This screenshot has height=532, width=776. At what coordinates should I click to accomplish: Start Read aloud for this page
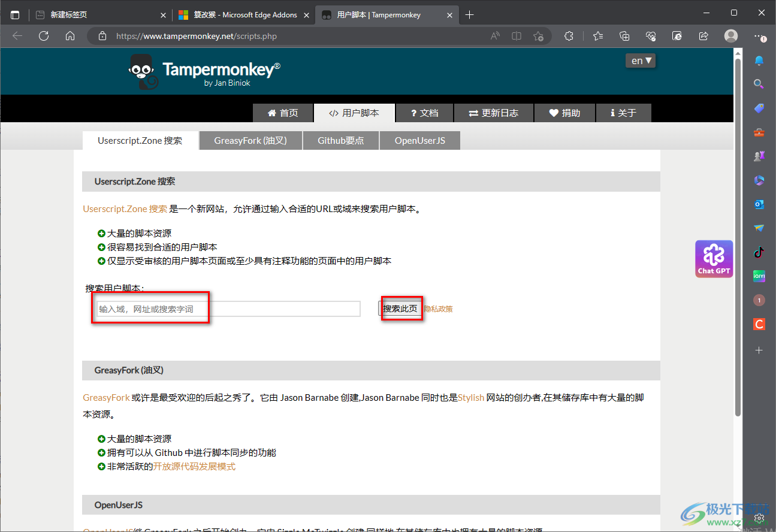495,36
